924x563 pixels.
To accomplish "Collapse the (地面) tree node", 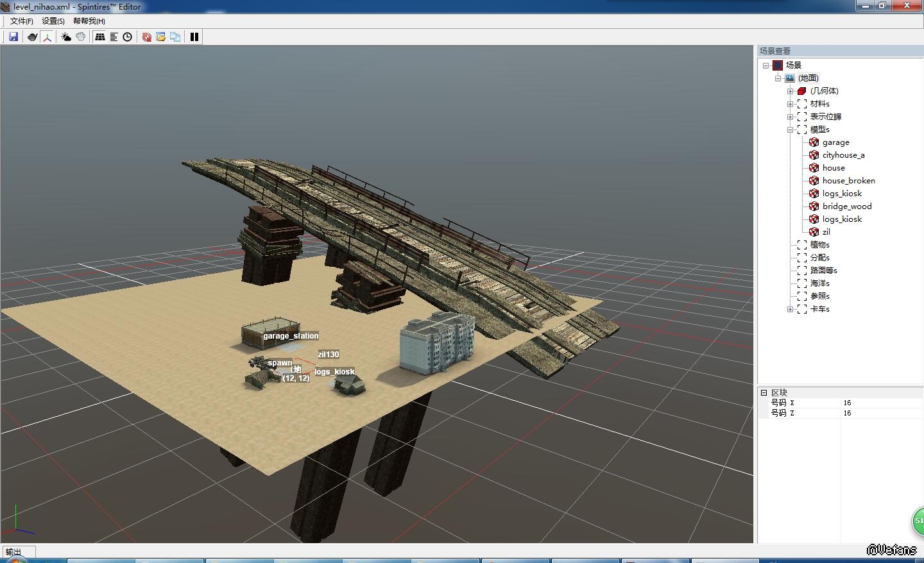I will (778, 78).
